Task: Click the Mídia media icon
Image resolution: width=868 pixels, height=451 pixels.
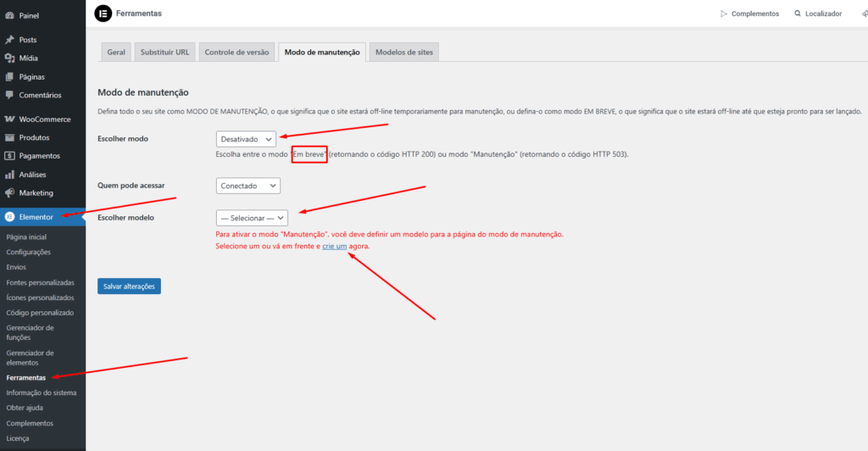Action: (9, 58)
